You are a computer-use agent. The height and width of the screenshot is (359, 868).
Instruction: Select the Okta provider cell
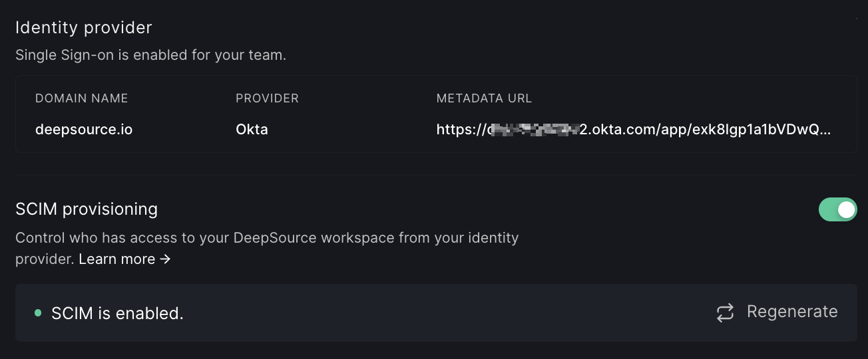tap(252, 130)
